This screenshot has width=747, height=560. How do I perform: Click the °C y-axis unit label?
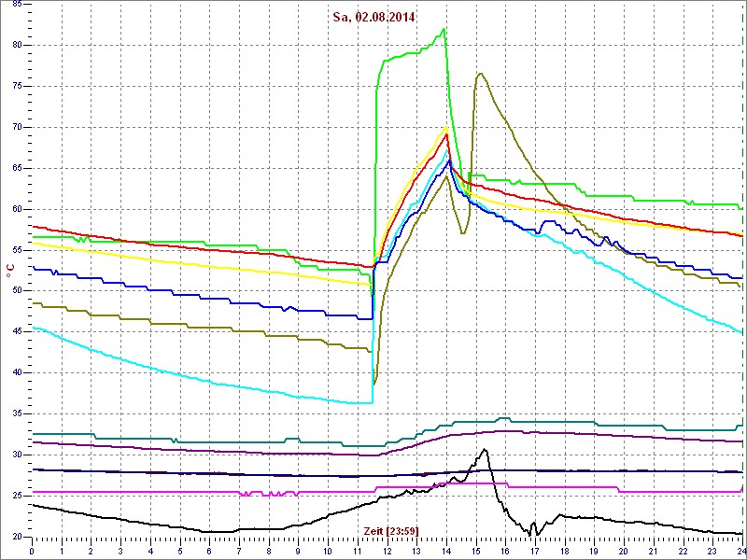[10, 271]
